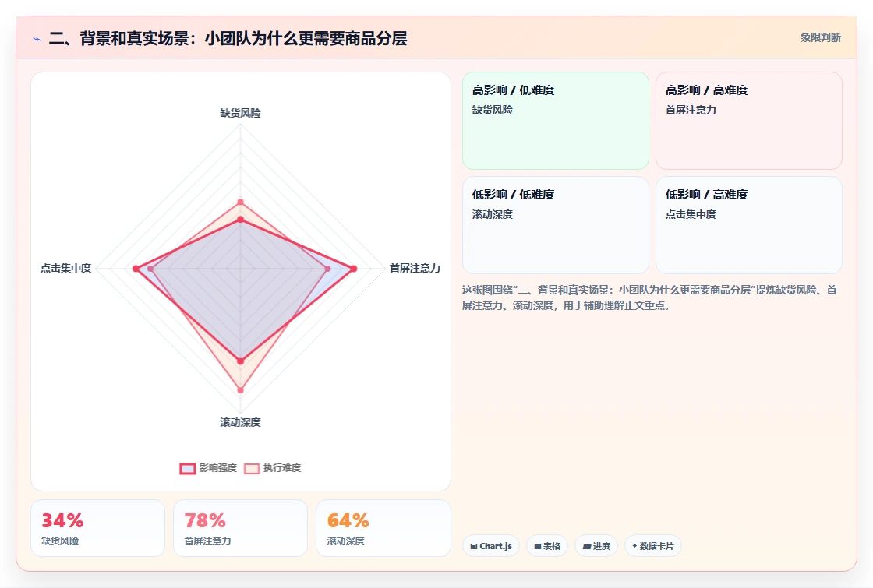The image size is (873, 588).
Task: Click the 缺货风险 radar axis label
Action: (x=241, y=113)
